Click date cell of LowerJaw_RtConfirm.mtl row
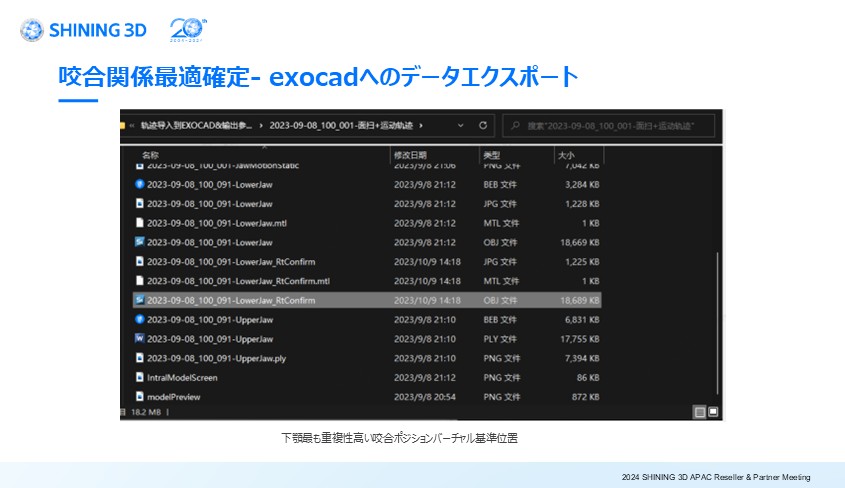This screenshot has height=488, width=845. [427, 281]
